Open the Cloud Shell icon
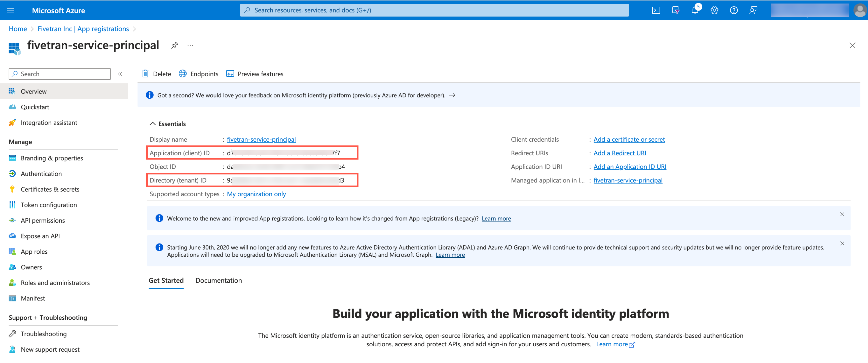Viewport: 868px width, 363px height. (x=656, y=10)
